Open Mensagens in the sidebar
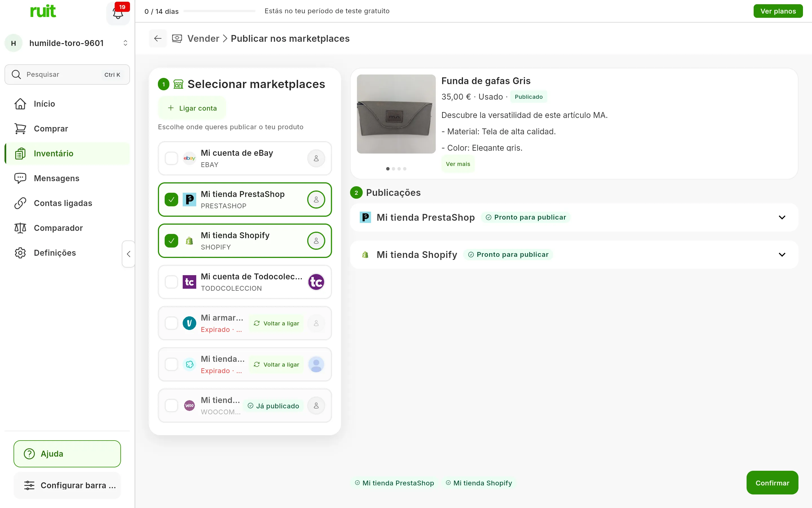Image resolution: width=812 pixels, height=508 pixels. [67, 178]
